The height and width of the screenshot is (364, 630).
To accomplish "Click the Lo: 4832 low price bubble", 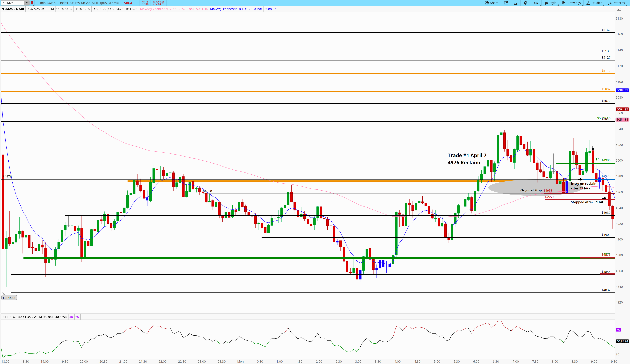I will pyautogui.click(x=9, y=297).
